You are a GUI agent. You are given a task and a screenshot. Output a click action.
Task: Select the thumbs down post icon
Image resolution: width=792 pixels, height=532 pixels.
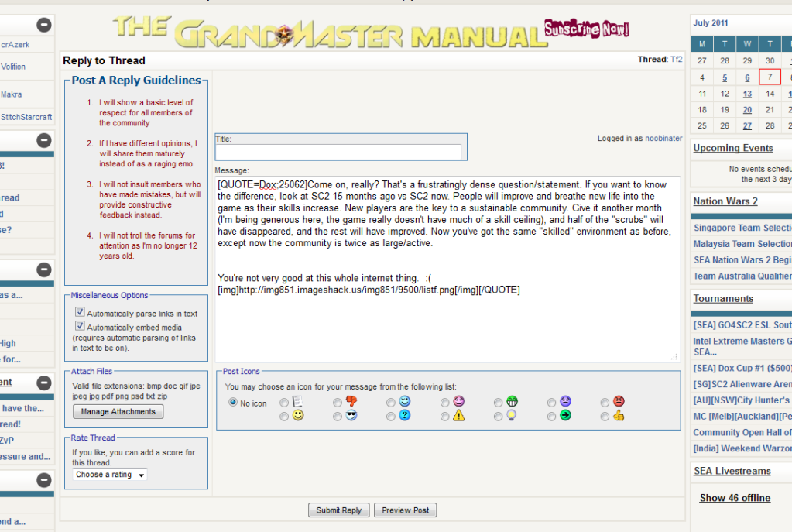point(338,403)
